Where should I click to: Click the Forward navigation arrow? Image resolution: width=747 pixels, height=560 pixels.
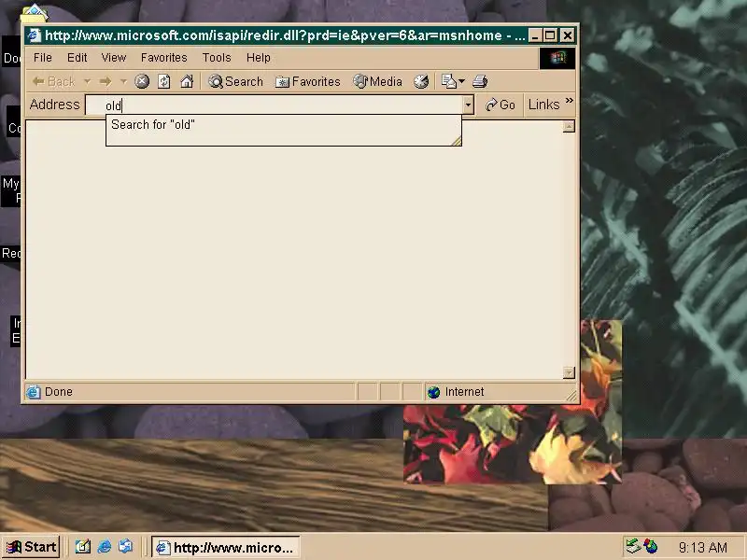coord(106,81)
